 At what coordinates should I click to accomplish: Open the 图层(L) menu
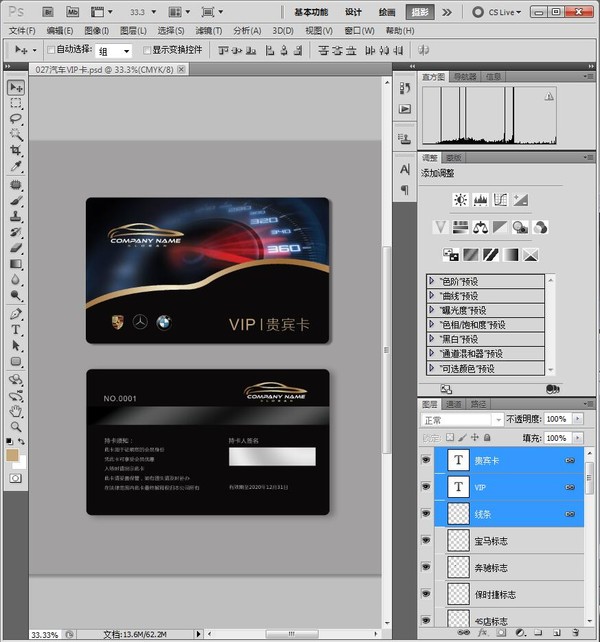click(x=133, y=30)
